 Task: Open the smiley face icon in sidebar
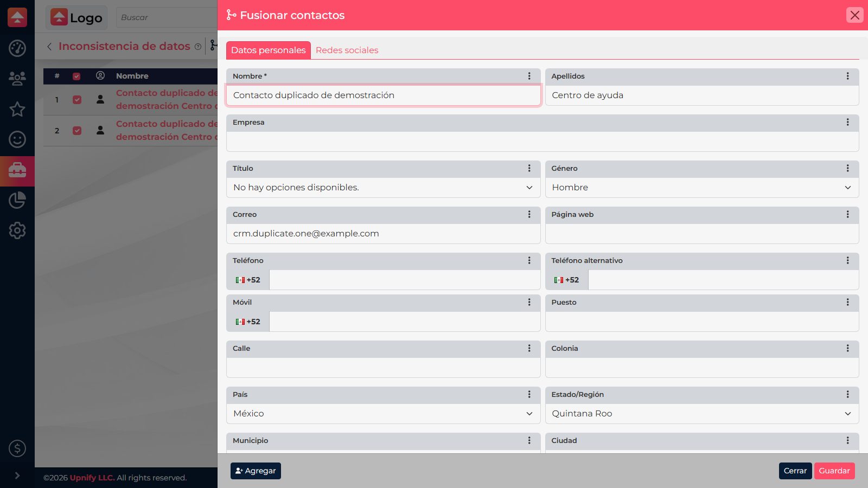(x=17, y=139)
